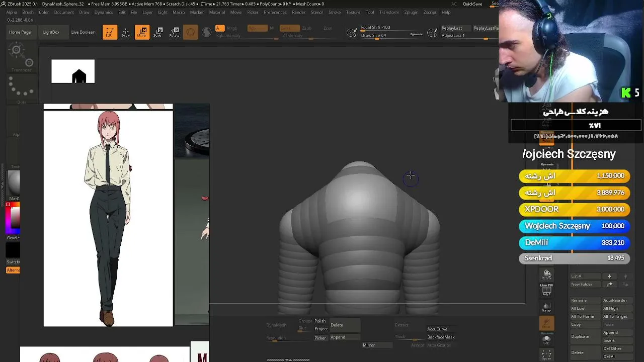Toggle the A alpha channel button
644x362 pixels.
coord(220,28)
